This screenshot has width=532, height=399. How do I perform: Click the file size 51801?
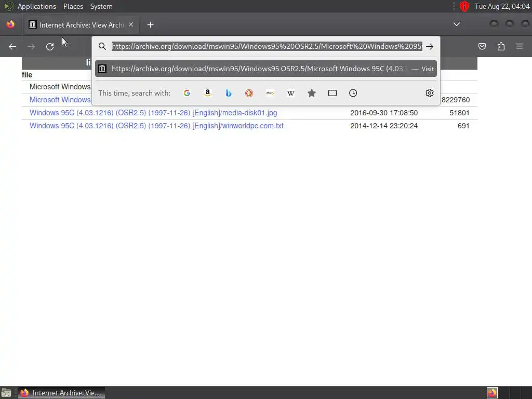[459, 113]
